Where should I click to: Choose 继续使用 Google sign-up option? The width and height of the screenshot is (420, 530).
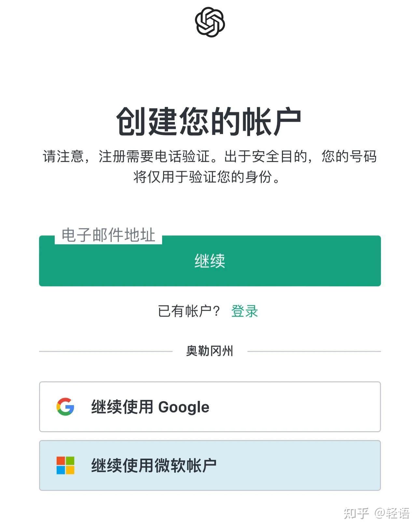click(x=210, y=406)
